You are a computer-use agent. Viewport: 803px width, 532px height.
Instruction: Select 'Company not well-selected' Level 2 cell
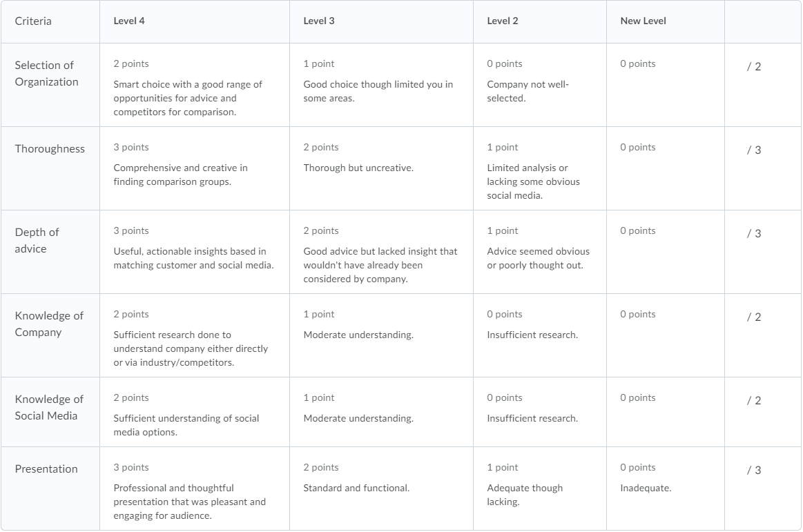(x=540, y=85)
